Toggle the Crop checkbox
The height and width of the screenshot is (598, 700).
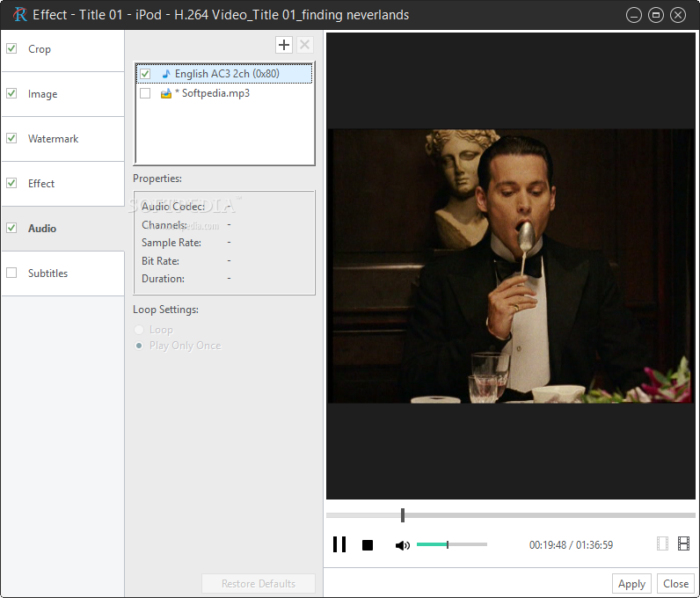point(11,48)
